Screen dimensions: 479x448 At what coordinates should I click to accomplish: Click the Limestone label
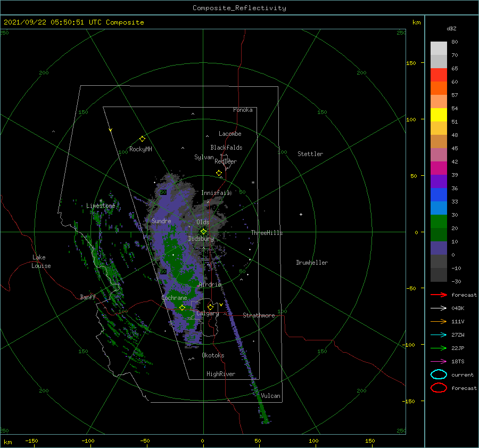[x=101, y=206]
